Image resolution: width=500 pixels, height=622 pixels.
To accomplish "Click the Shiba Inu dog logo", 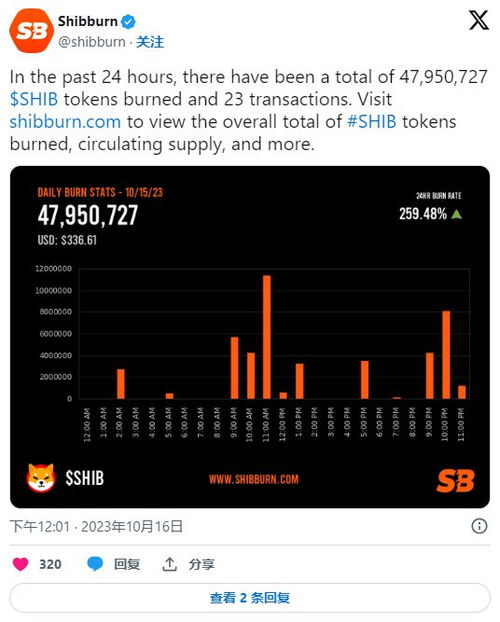I will pyautogui.click(x=41, y=478).
